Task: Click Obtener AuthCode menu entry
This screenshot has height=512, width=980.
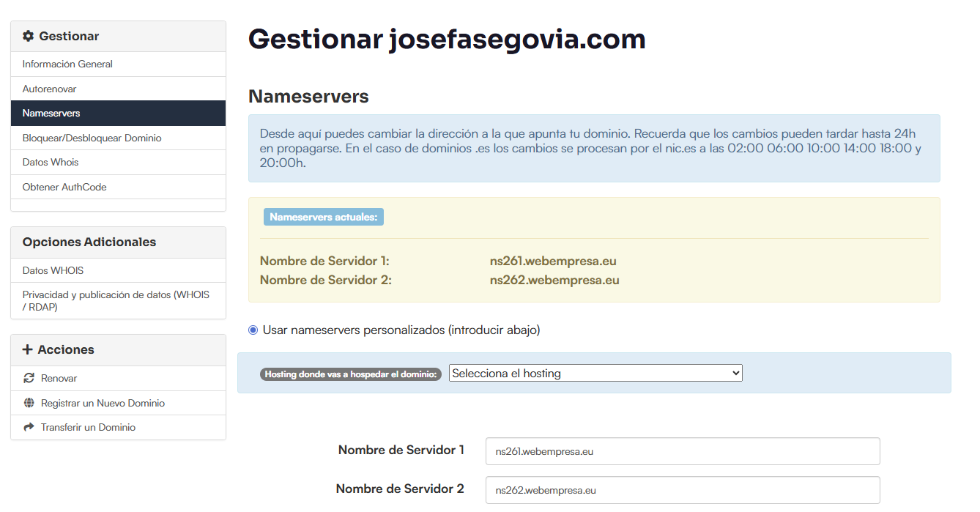Action: (64, 187)
